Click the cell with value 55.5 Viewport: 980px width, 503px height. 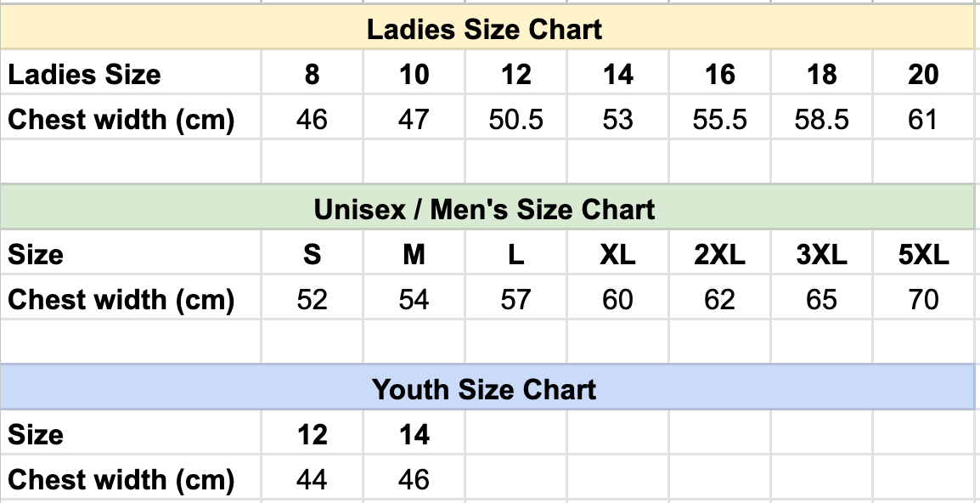click(x=719, y=120)
